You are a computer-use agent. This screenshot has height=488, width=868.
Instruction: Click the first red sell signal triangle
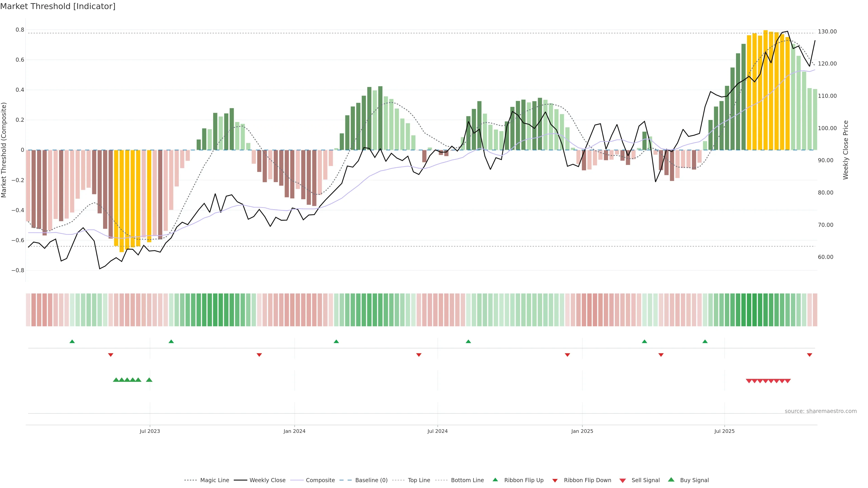(749, 381)
